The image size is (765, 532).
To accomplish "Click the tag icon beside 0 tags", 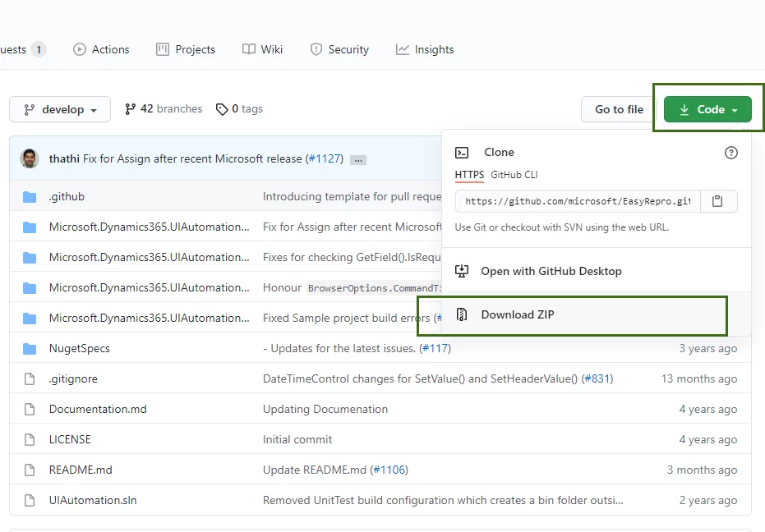I will tap(222, 109).
